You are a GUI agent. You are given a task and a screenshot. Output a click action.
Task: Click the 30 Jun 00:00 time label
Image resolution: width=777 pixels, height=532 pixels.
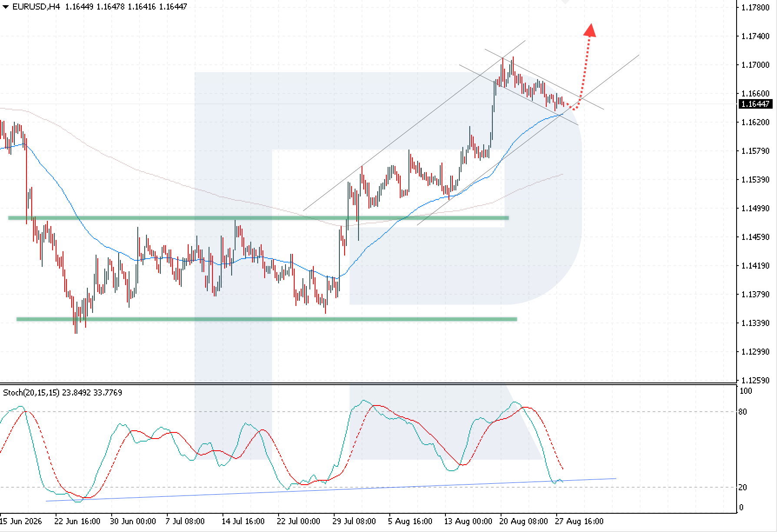click(x=133, y=521)
